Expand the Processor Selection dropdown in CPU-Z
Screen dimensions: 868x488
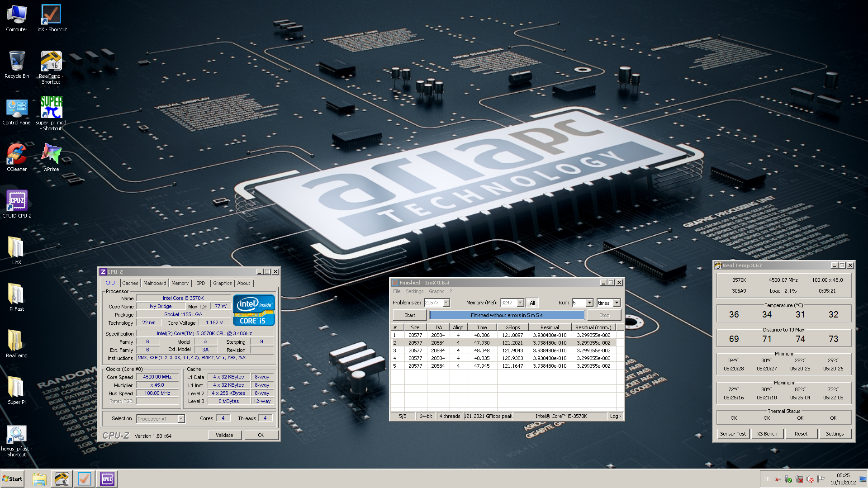[x=181, y=419]
